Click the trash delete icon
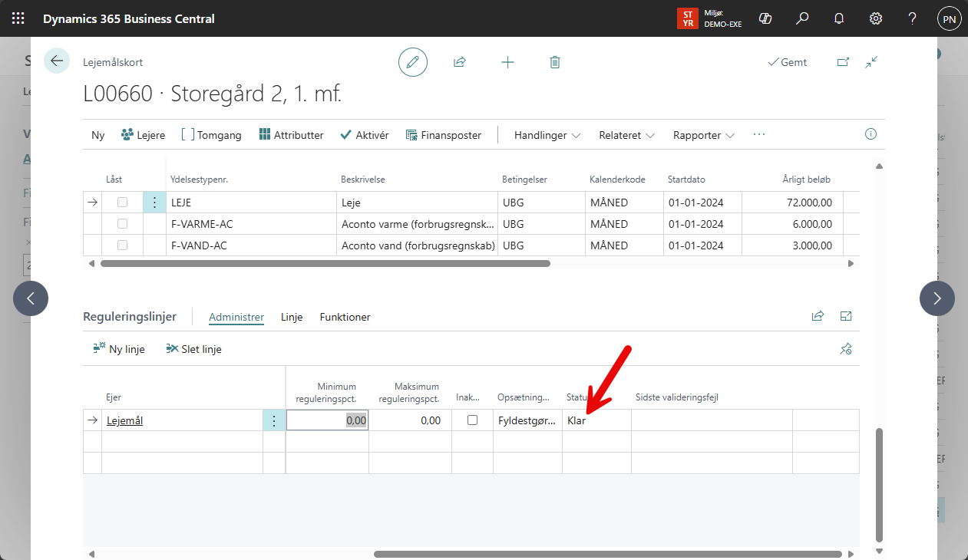This screenshot has width=968, height=560. tap(555, 62)
